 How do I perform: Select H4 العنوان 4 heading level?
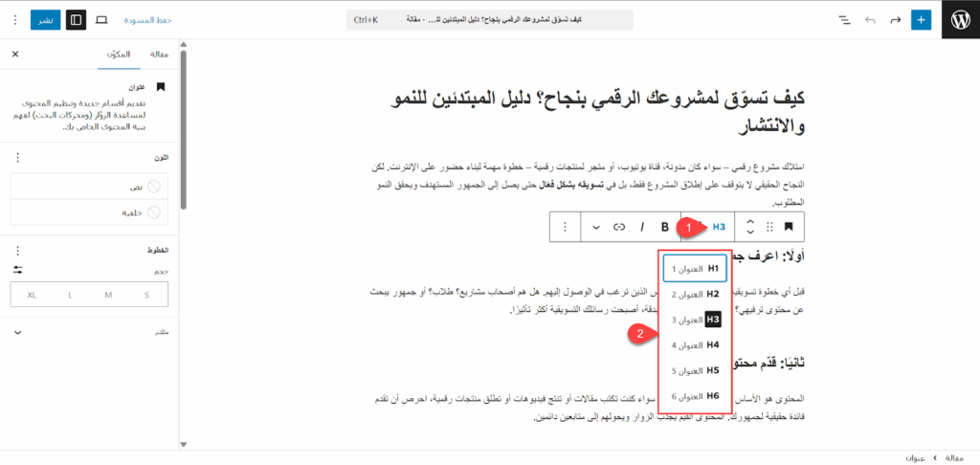click(695, 345)
